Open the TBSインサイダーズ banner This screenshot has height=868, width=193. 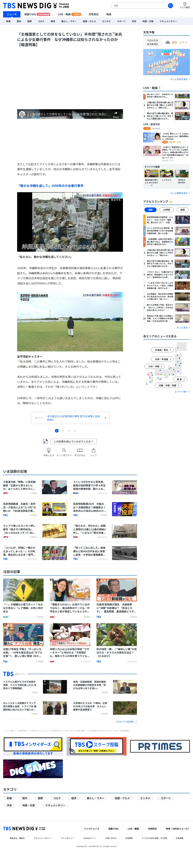click(33, 746)
